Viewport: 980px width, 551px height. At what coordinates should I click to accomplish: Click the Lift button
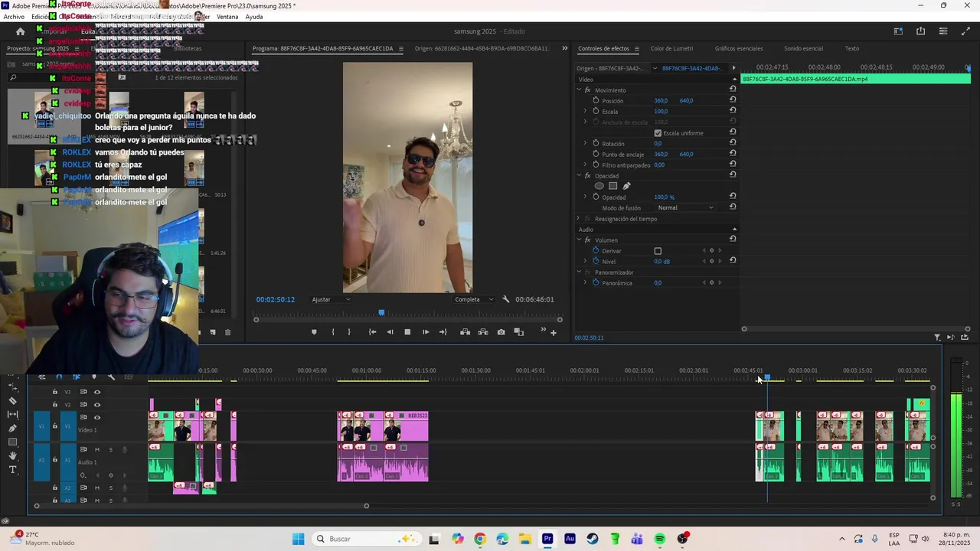point(465,332)
